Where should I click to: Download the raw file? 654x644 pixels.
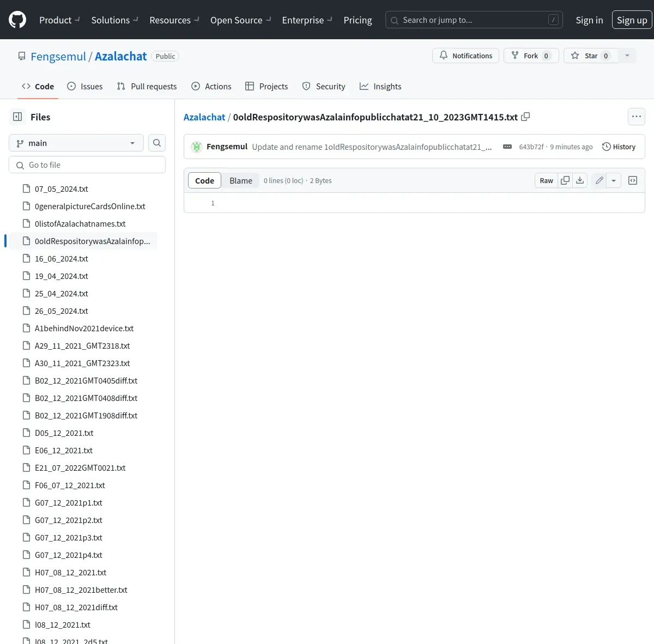pyautogui.click(x=580, y=180)
